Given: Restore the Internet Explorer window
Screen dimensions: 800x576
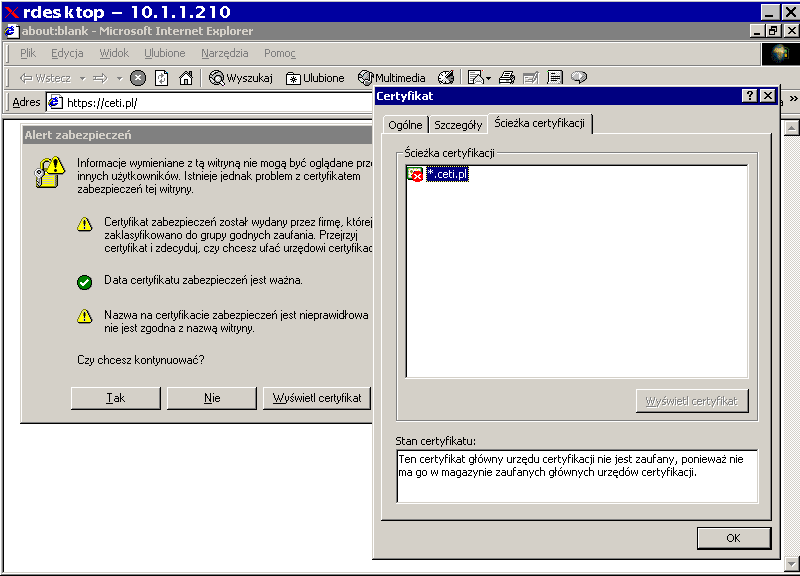Looking at the screenshot, I should pos(773,31).
